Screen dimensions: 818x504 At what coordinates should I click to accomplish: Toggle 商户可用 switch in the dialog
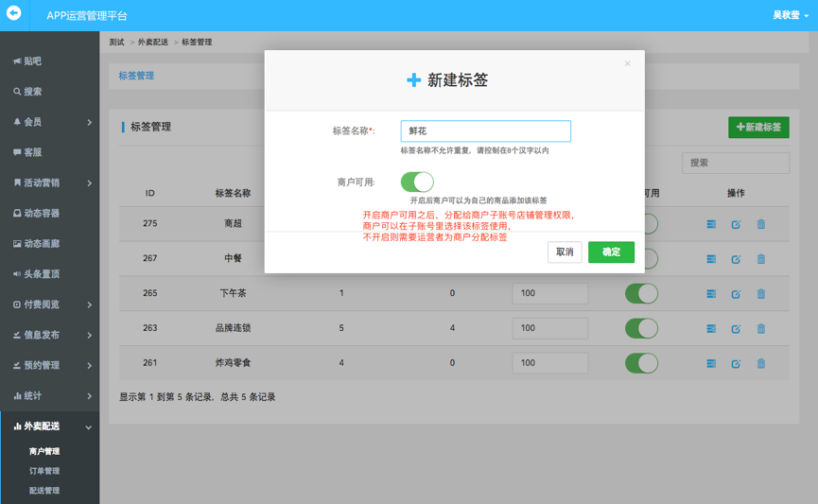click(x=417, y=182)
